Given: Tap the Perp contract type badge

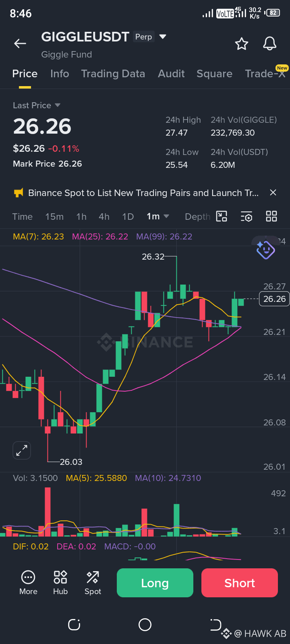Looking at the screenshot, I should pyautogui.click(x=143, y=37).
